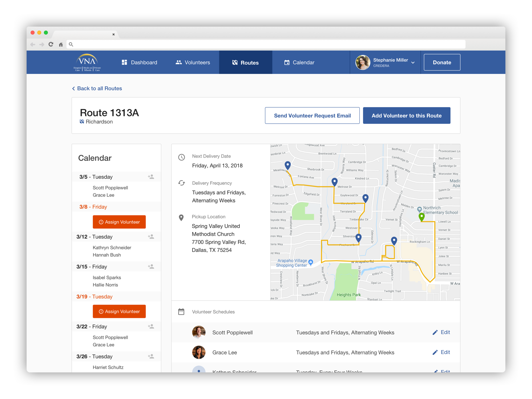The height and width of the screenshot is (399, 532).
Task: Click the browser home icon
Action: tap(61, 45)
